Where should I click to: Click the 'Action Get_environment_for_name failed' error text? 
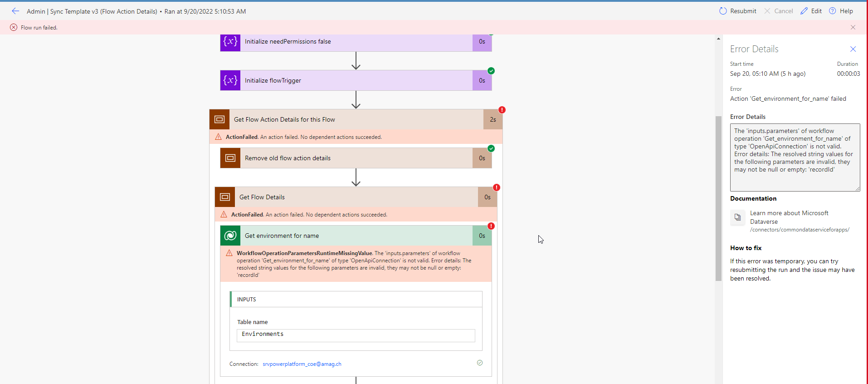click(788, 98)
